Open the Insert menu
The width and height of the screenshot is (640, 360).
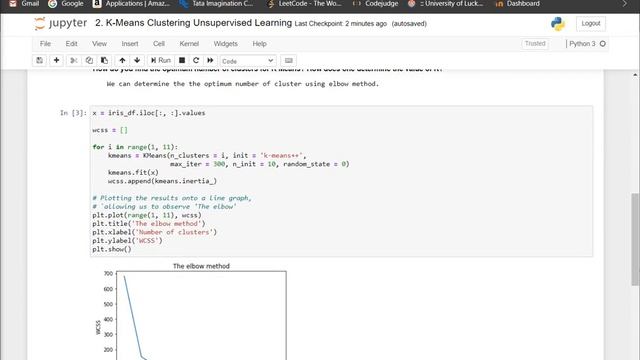point(130,44)
